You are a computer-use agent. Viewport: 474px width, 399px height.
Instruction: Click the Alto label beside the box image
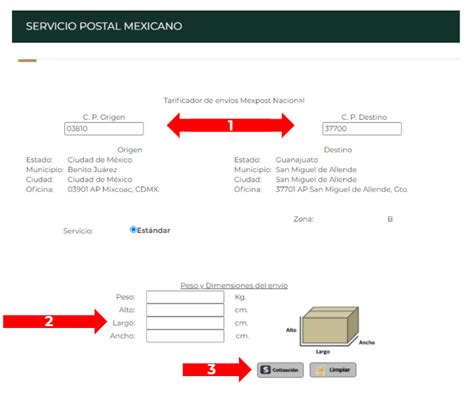point(291,330)
